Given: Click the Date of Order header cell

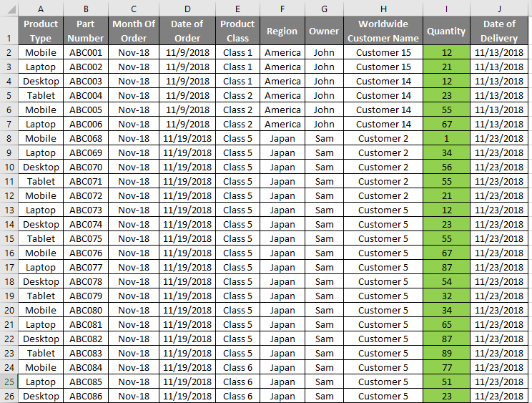Looking at the screenshot, I should point(187,31).
